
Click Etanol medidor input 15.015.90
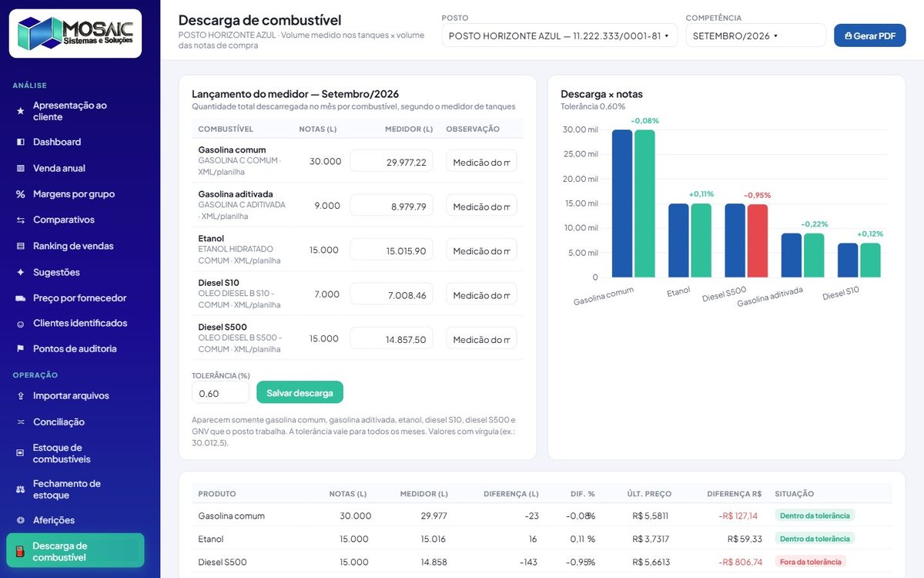point(391,250)
